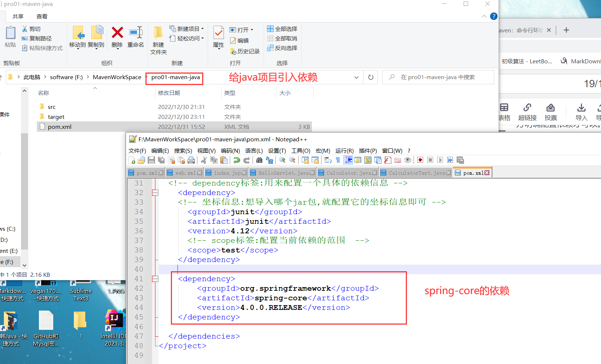
Task: Click the Save recorded macro icon
Action: coord(460,160)
